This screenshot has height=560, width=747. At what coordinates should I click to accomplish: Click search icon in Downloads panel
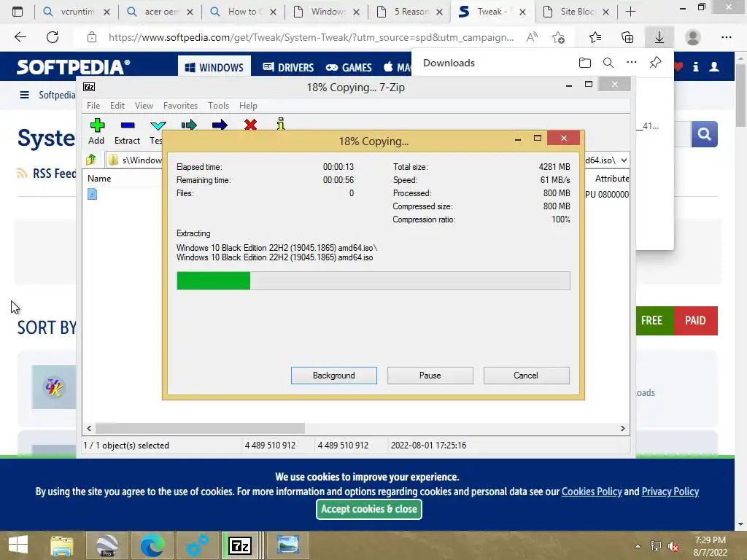pos(608,63)
